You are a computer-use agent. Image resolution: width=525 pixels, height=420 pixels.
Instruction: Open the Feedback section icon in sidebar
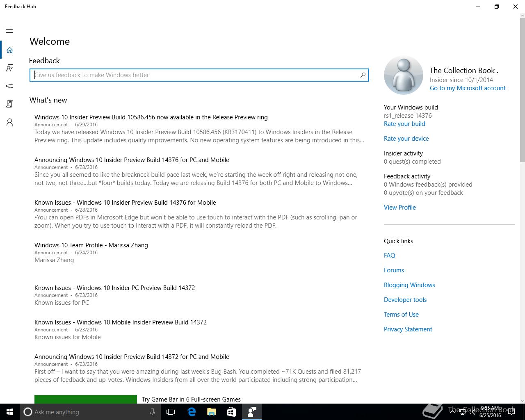(9, 68)
